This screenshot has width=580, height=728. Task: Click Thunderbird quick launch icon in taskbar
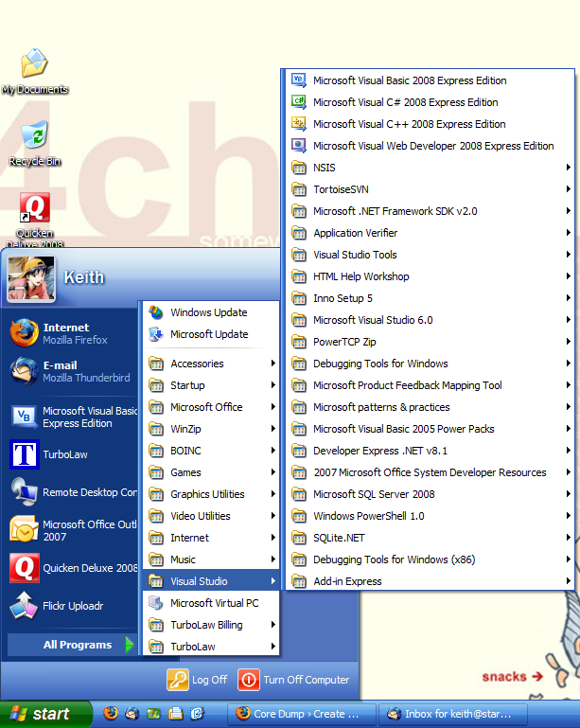[132, 713]
